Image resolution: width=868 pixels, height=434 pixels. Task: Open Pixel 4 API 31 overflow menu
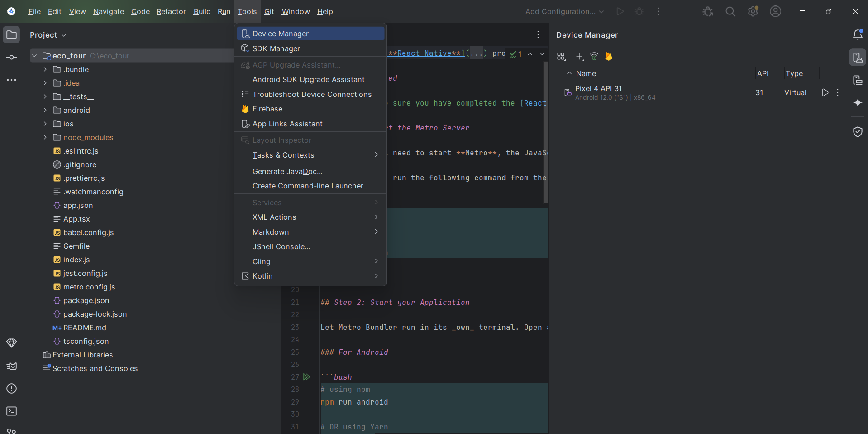838,92
